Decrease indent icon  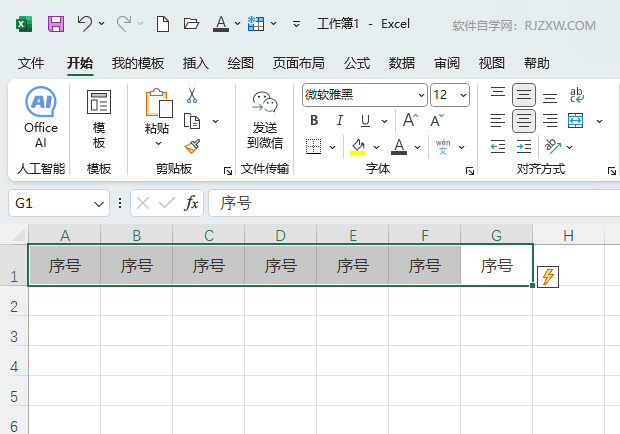498,147
